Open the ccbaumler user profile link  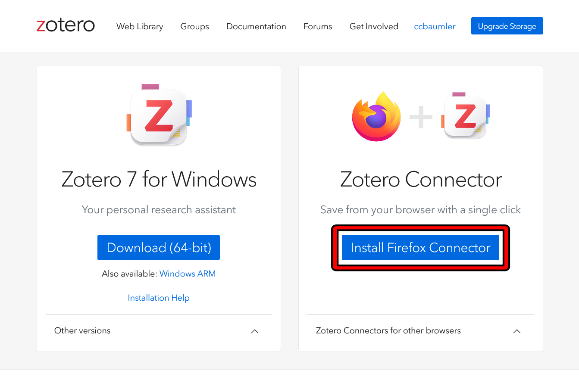point(435,26)
